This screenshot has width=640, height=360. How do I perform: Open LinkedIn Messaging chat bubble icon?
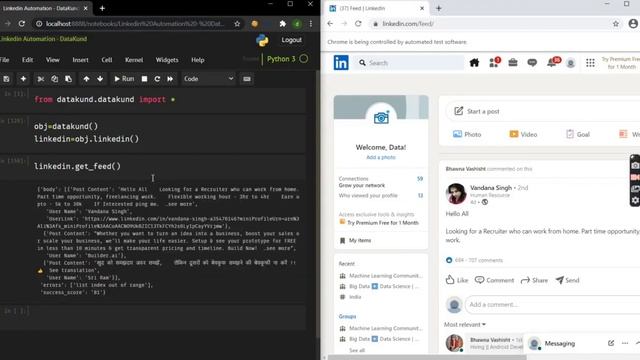pos(532,63)
